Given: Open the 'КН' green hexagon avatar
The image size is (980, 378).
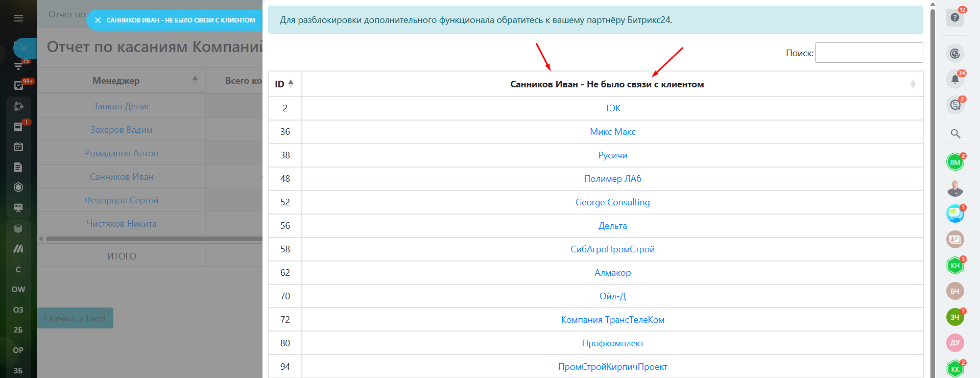Looking at the screenshot, I should pos(955,266).
